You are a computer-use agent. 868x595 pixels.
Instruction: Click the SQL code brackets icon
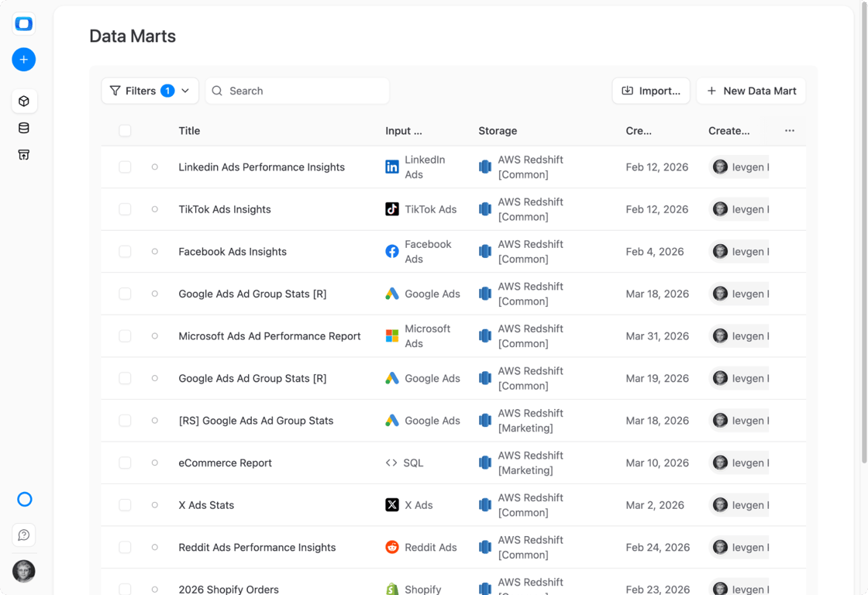(391, 463)
